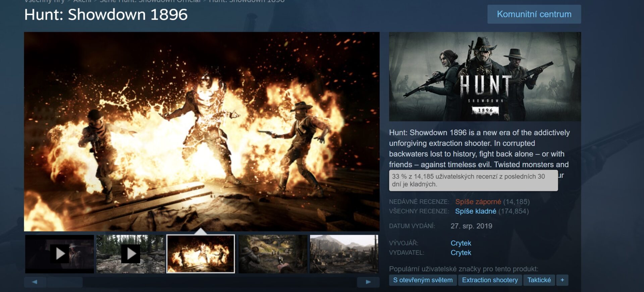Click the 'NEDÁVNÉ RECENZE:' label
Screen dimensions: 644x292
(419, 202)
